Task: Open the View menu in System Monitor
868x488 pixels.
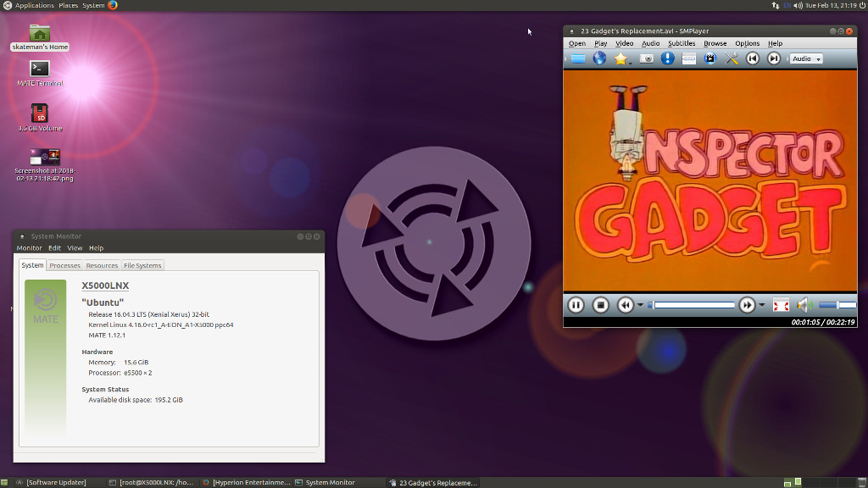Action: pos(75,248)
